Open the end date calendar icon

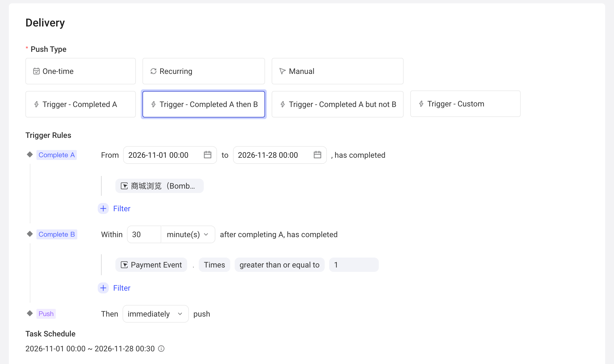[x=317, y=155]
